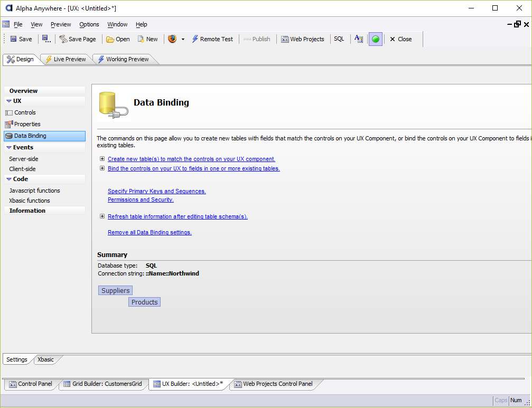Click the font/text style icon in toolbar
This screenshot has height=408, width=532.
(x=359, y=39)
